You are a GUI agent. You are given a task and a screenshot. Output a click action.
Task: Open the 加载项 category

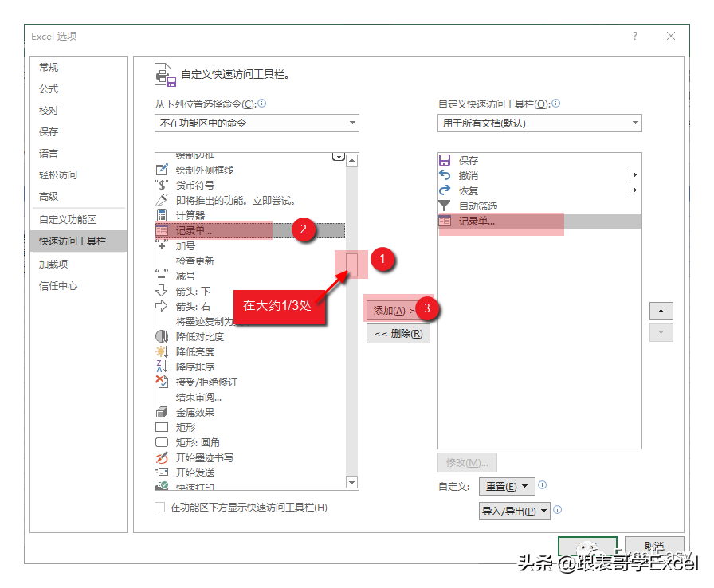(x=79, y=264)
